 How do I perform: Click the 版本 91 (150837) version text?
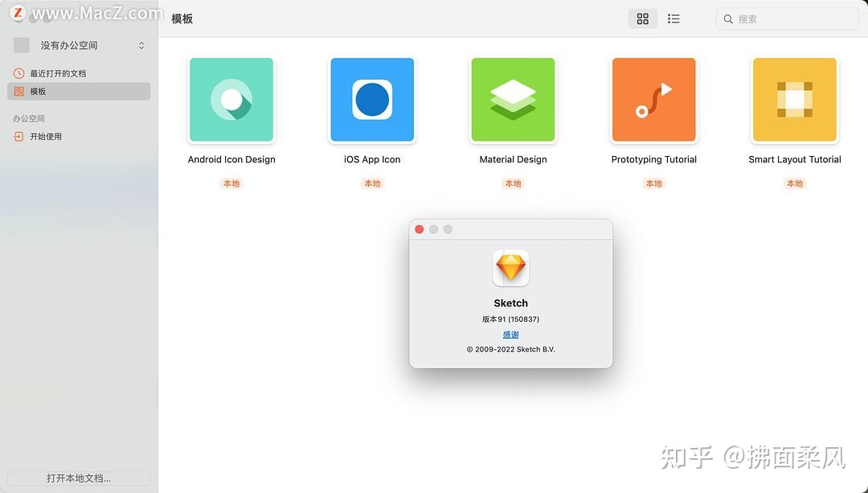pos(510,319)
